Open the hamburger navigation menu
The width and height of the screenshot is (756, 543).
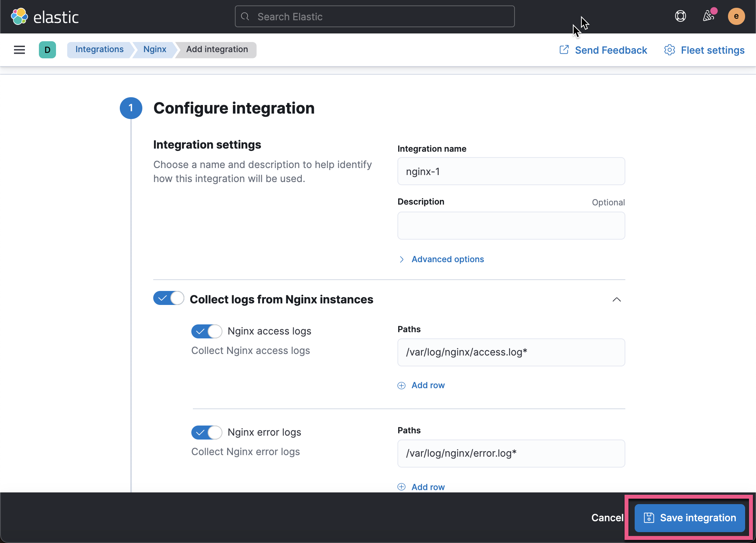tap(19, 50)
